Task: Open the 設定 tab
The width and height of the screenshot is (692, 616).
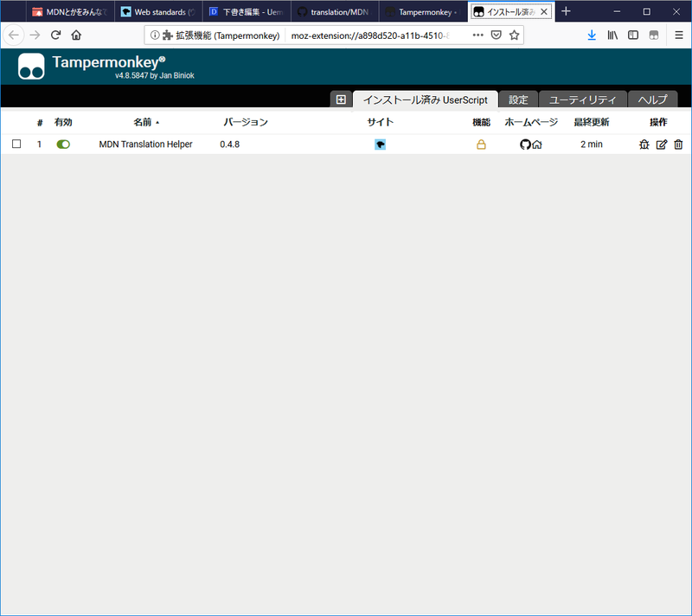Action: (x=518, y=99)
